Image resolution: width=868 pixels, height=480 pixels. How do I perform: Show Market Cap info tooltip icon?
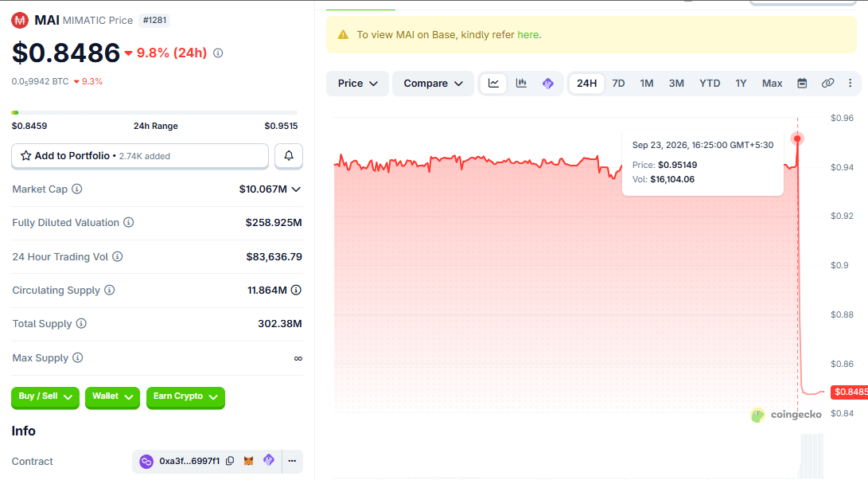point(77,189)
